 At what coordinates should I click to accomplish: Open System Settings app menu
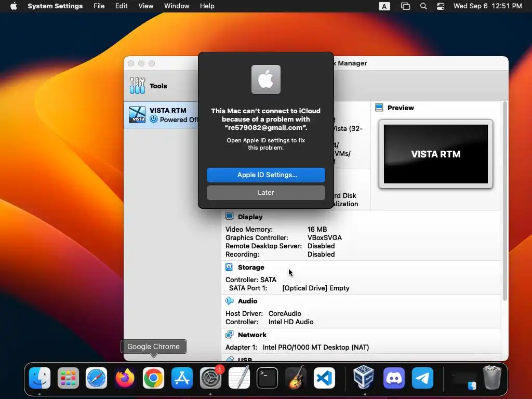pos(55,6)
